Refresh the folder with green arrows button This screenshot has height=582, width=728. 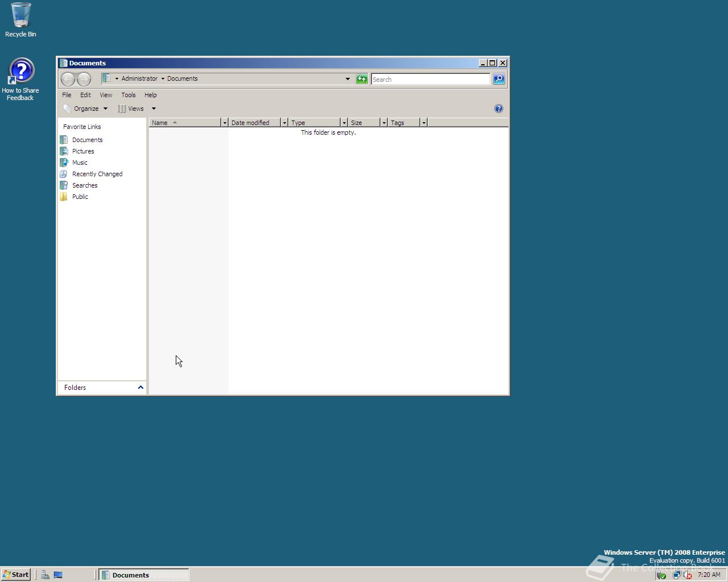click(362, 79)
